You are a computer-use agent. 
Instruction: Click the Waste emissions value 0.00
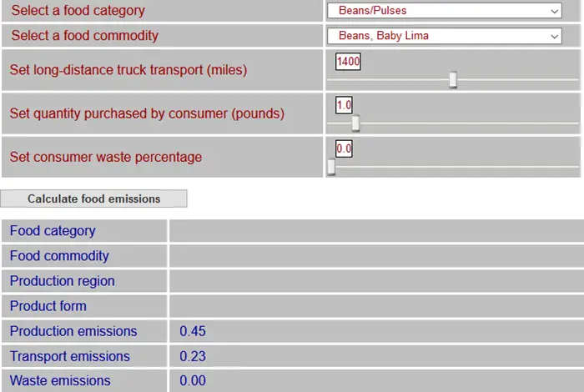(x=193, y=380)
